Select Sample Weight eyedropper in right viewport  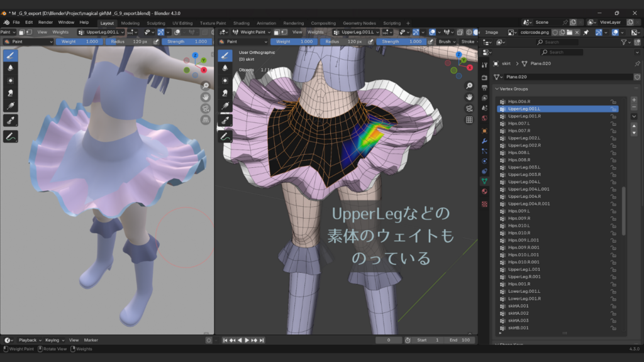coord(225,120)
